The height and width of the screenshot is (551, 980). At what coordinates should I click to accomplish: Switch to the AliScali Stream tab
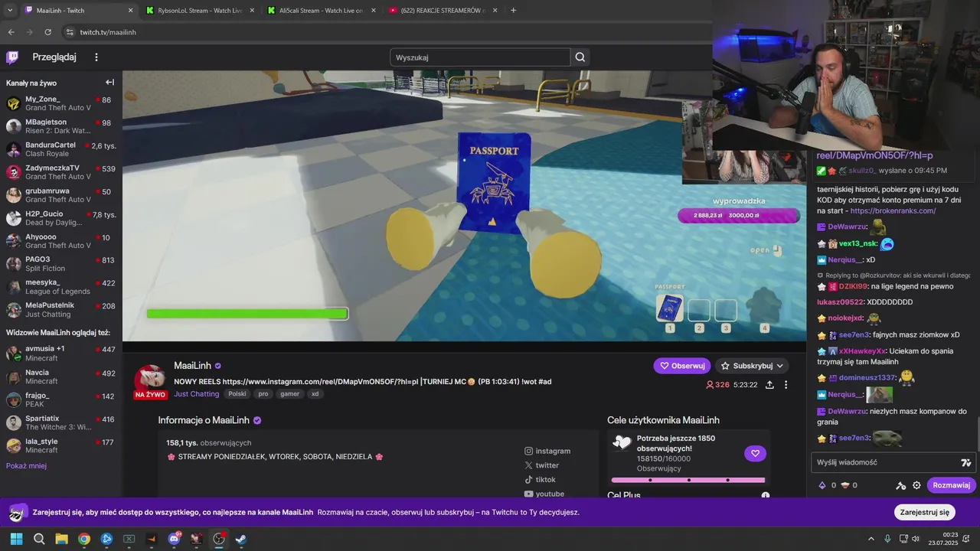pos(320,11)
